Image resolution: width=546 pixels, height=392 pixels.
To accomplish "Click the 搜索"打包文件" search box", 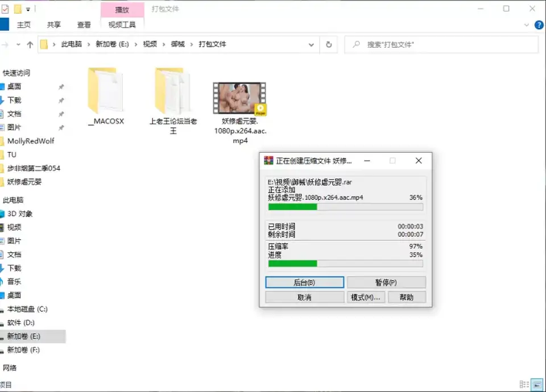I will [441, 44].
